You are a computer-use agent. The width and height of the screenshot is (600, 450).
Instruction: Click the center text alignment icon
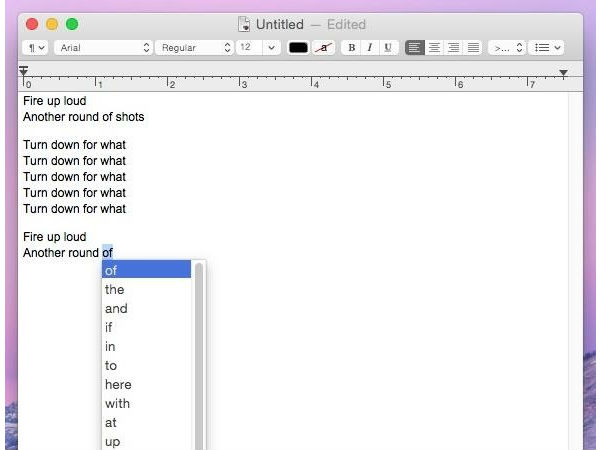pos(434,47)
